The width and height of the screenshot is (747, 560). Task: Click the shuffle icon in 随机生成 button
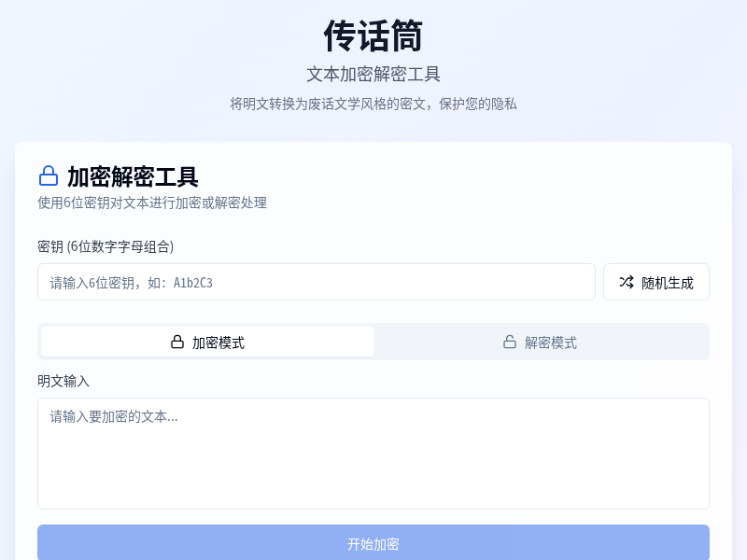tap(627, 283)
